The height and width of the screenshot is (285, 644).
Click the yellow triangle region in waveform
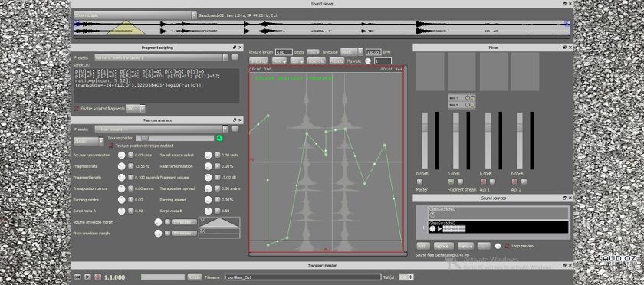tap(126, 28)
